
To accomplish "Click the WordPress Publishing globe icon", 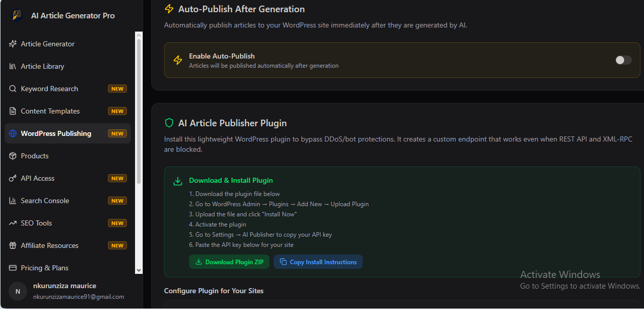I will 13,133.
